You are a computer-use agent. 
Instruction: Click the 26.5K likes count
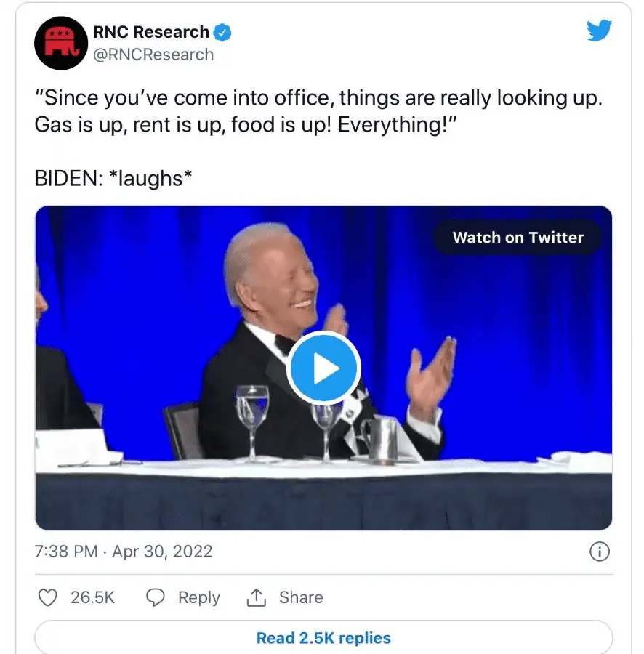click(x=92, y=597)
